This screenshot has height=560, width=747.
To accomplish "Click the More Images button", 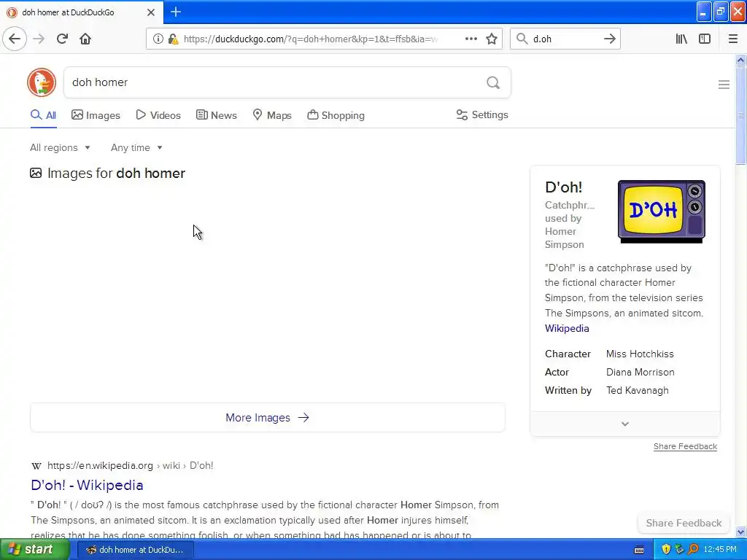I will [x=267, y=418].
